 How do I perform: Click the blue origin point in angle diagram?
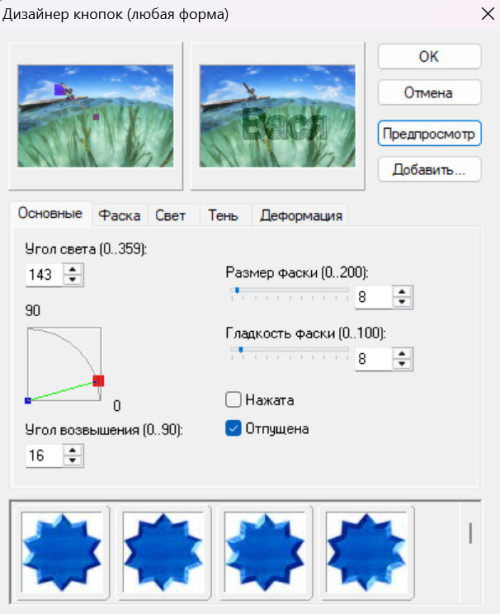[x=28, y=400]
